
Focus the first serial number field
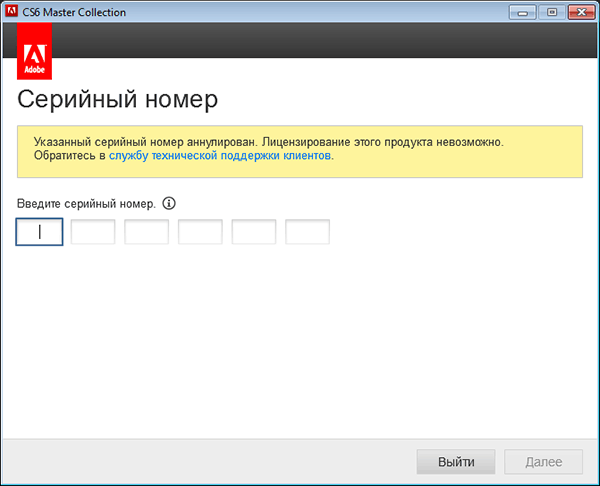[39, 232]
